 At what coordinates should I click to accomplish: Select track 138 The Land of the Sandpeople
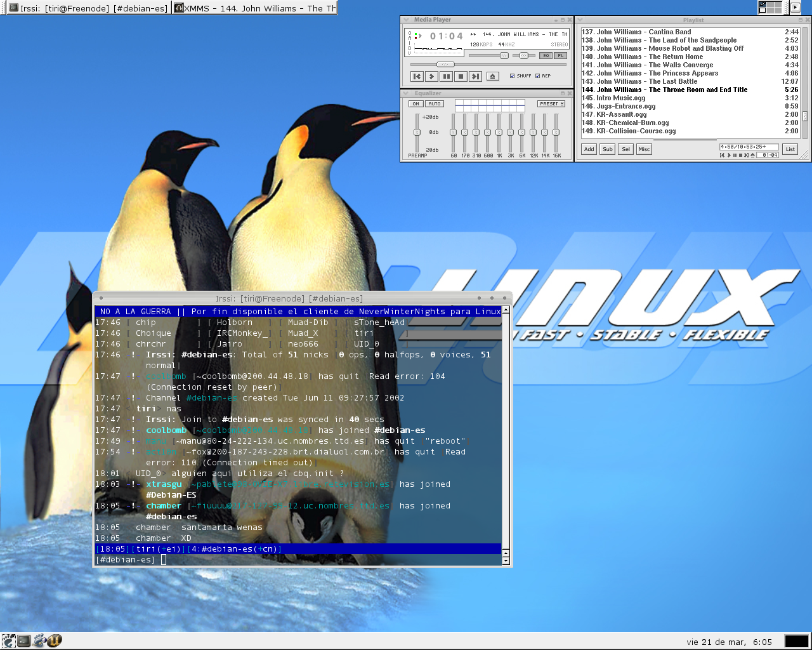(690, 40)
